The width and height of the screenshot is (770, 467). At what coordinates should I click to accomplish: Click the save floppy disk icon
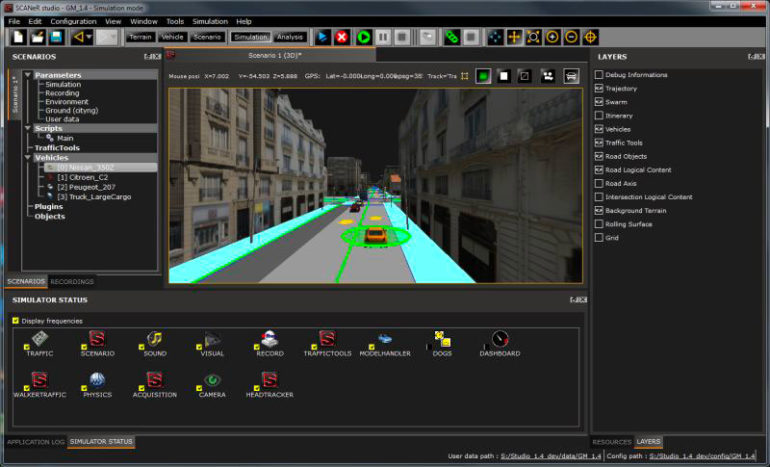pos(57,37)
